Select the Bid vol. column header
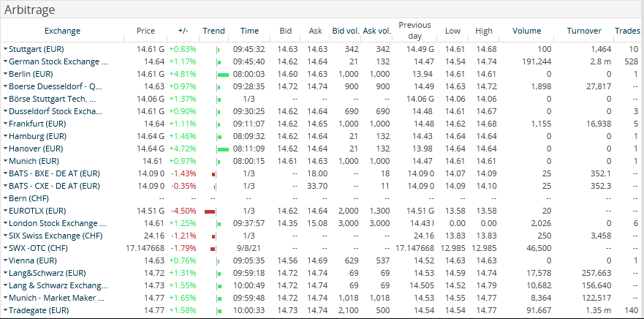The image size is (644, 319). pyautogui.click(x=345, y=31)
